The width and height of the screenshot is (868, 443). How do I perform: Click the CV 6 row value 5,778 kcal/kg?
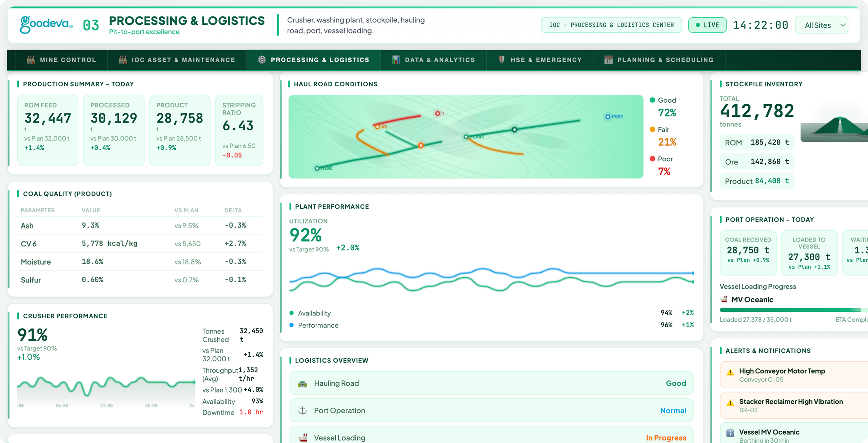tap(110, 244)
